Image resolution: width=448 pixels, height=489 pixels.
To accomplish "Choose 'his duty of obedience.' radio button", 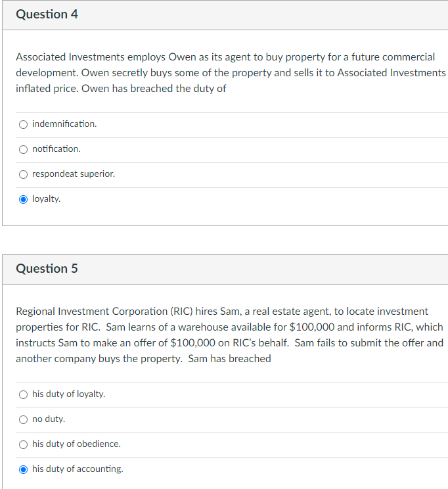I will tap(24, 444).
